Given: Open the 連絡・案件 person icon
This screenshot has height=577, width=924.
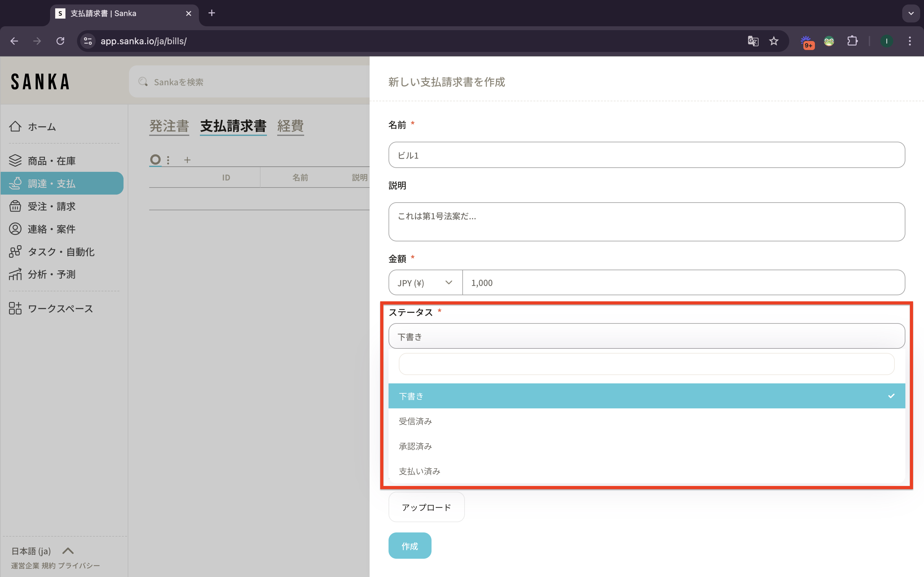Looking at the screenshot, I should (x=15, y=229).
